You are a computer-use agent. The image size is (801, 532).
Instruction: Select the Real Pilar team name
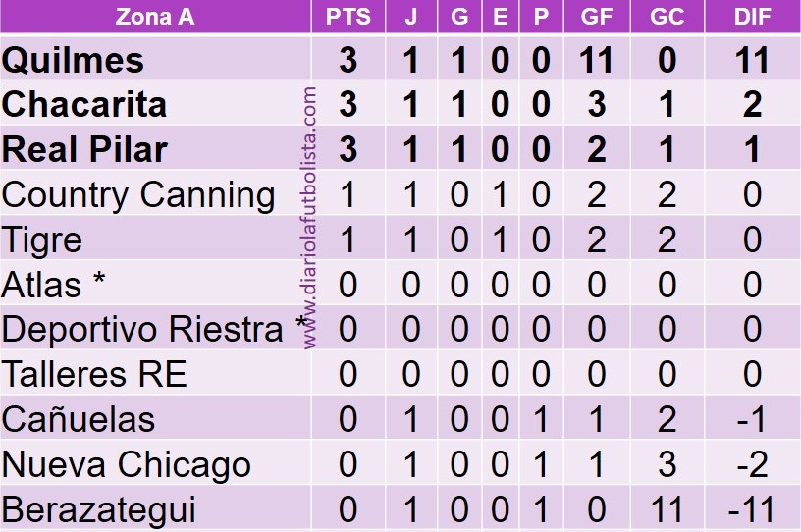coord(84,150)
